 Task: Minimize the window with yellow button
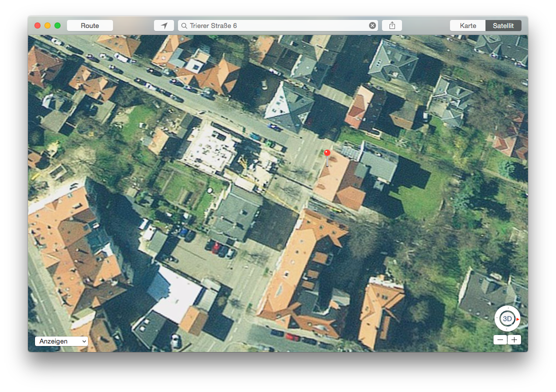click(47, 25)
